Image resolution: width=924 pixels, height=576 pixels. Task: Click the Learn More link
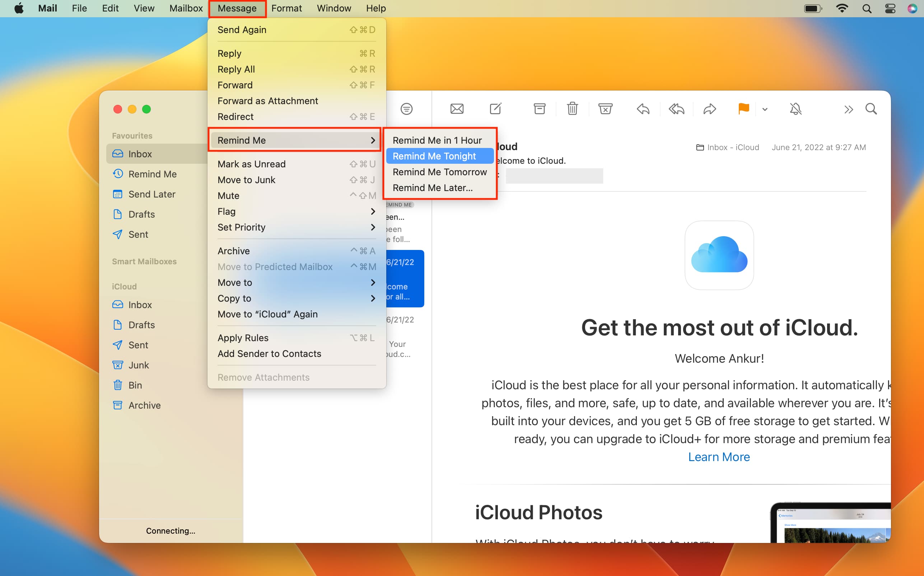pos(719,457)
